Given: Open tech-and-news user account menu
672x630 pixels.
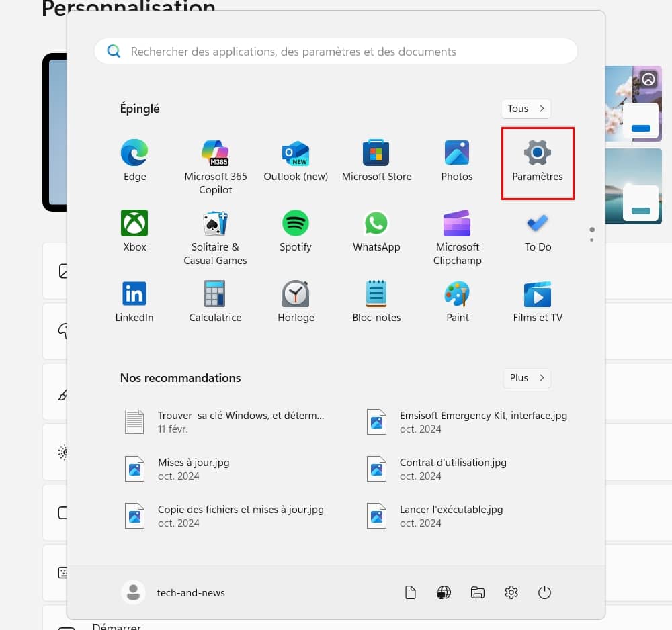Looking at the screenshot, I should pos(173,592).
